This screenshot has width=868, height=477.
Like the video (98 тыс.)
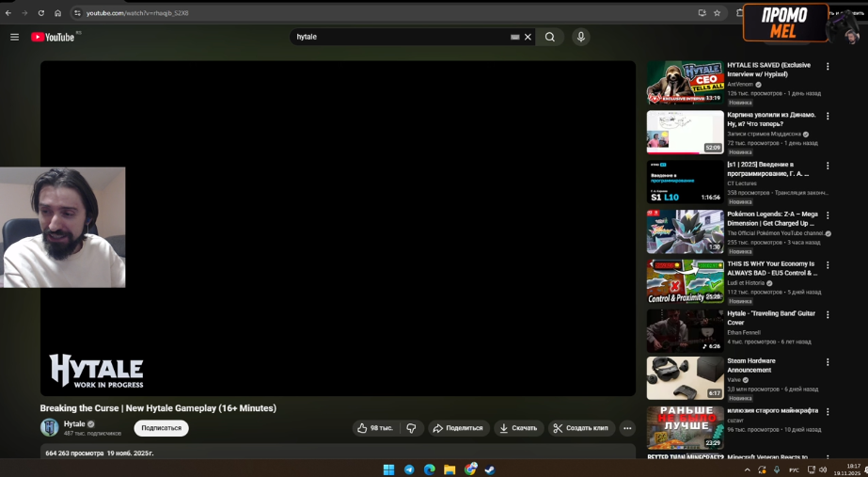(375, 428)
